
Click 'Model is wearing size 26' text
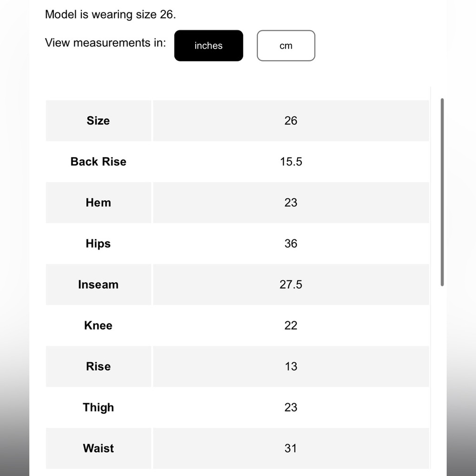[x=110, y=15]
